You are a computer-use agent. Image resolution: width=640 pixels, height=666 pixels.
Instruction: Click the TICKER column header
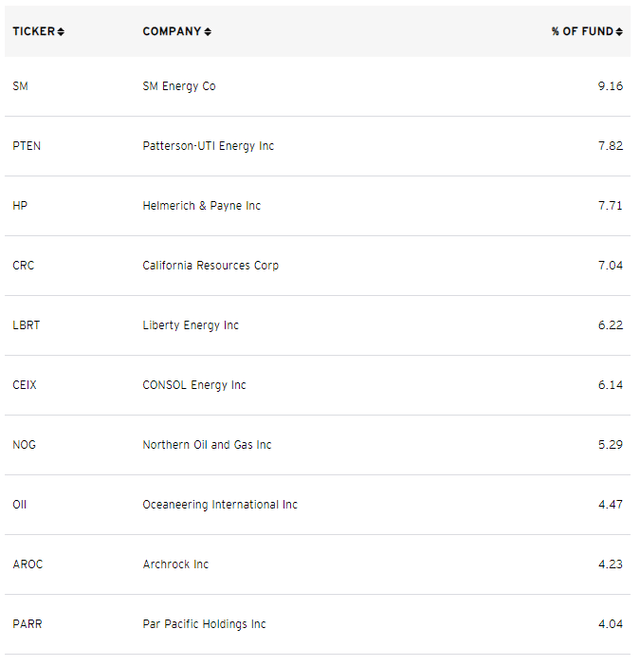pos(33,32)
